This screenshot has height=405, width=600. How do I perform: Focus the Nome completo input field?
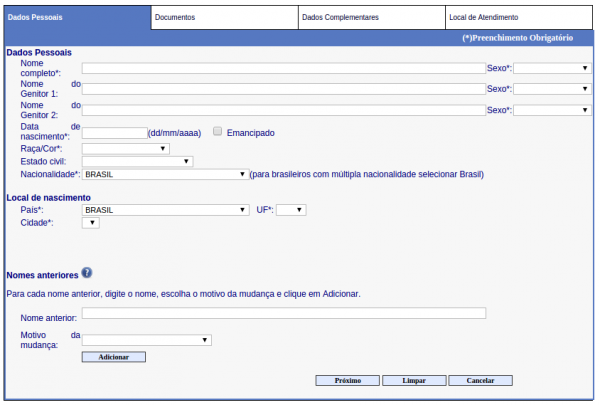pyautogui.click(x=284, y=69)
